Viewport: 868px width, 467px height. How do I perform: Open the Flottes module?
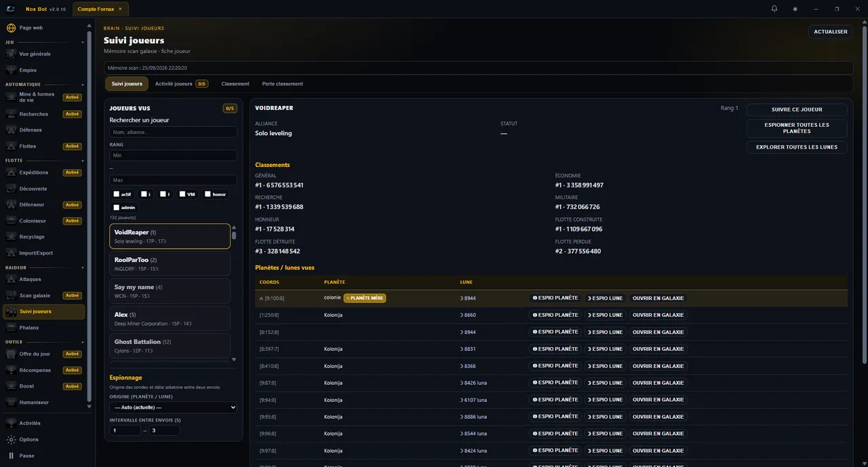44,146
